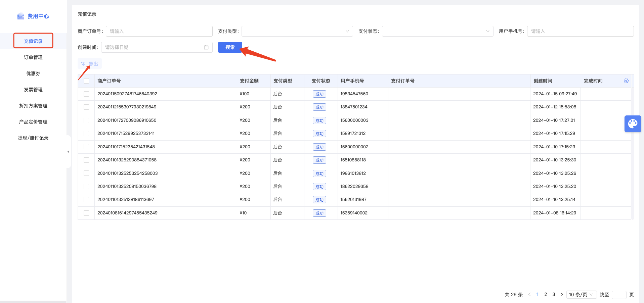Click order number 202401101325138186113697

tap(126, 200)
